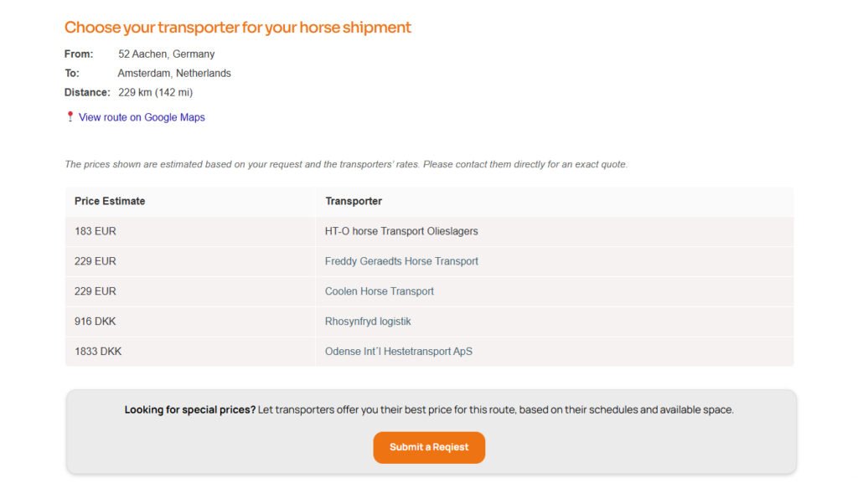Click Rhosynfryd logistik transporter link
Viewport: 858px width, 504px height.
[x=368, y=321]
